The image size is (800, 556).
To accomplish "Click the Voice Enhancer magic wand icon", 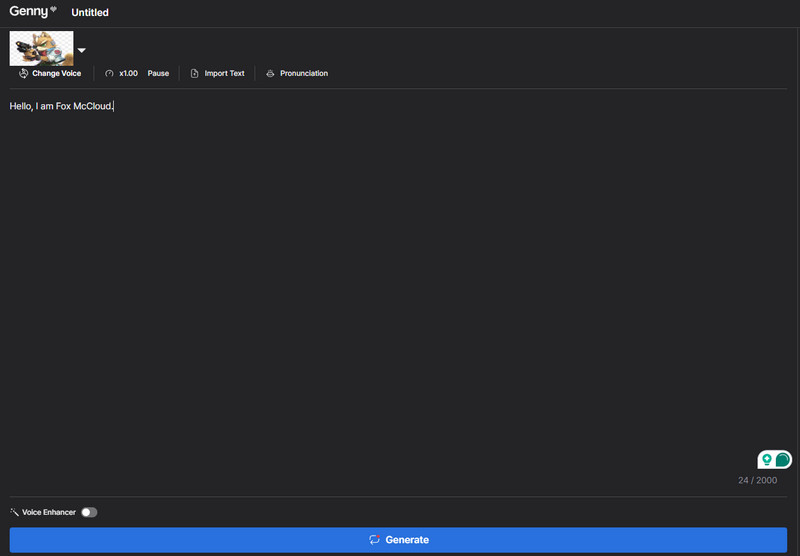I will coord(14,512).
